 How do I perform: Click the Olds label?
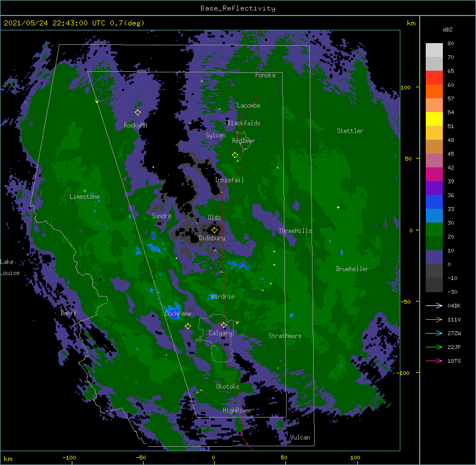pos(214,218)
